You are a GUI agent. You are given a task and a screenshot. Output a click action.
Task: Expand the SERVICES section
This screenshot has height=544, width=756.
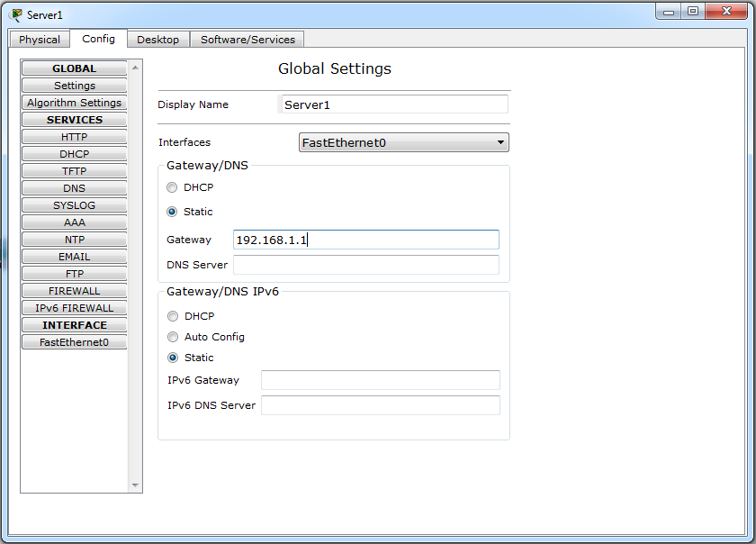tap(74, 119)
